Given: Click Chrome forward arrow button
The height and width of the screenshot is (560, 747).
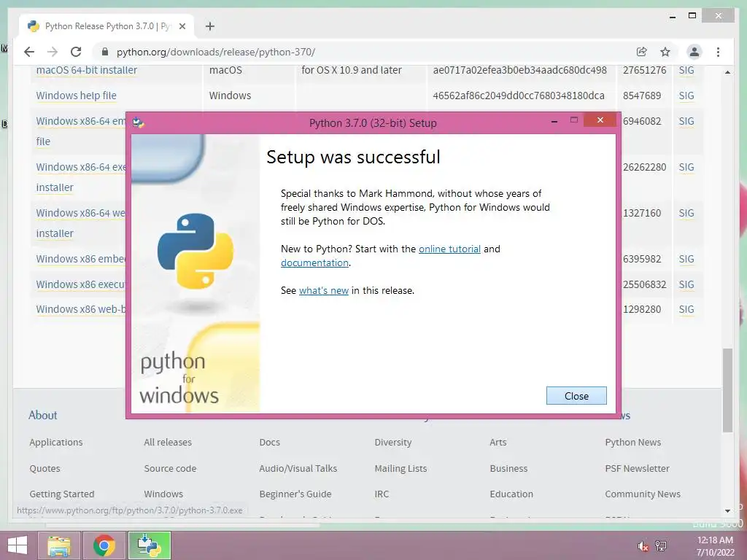Looking at the screenshot, I should 53,52.
